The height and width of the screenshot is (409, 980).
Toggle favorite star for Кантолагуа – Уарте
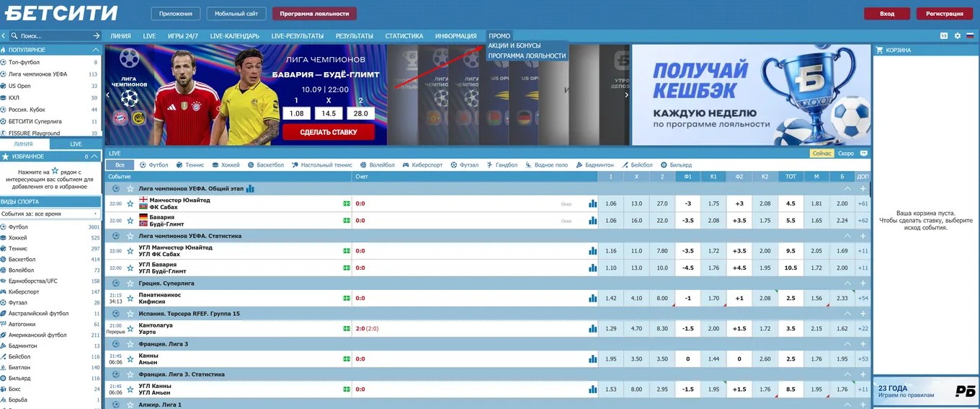[x=130, y=328]
